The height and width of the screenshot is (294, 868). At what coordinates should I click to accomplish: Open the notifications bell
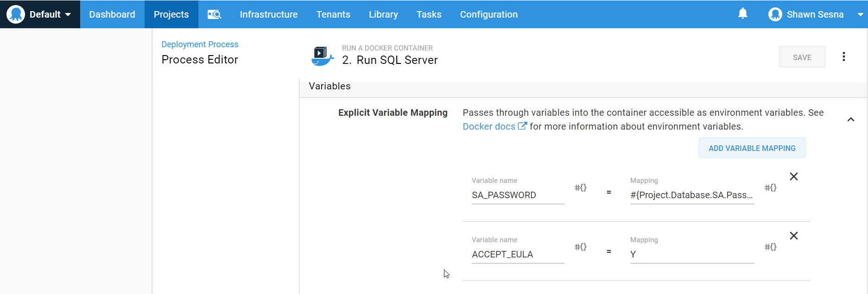(x=742, y=14)
